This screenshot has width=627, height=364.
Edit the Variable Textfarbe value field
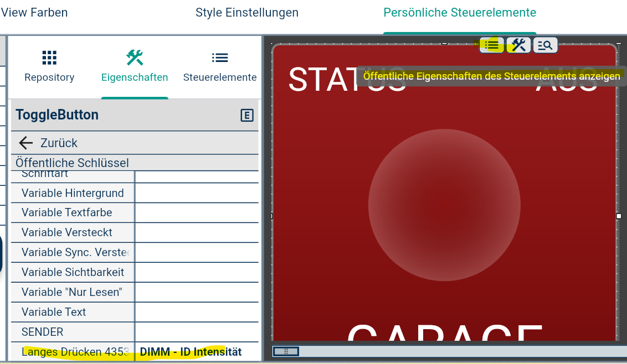tap(197, 212)
